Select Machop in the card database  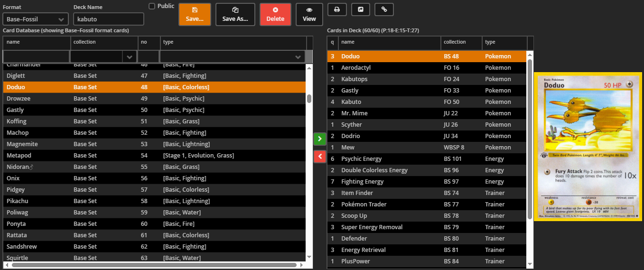click(x=155, y=133)
